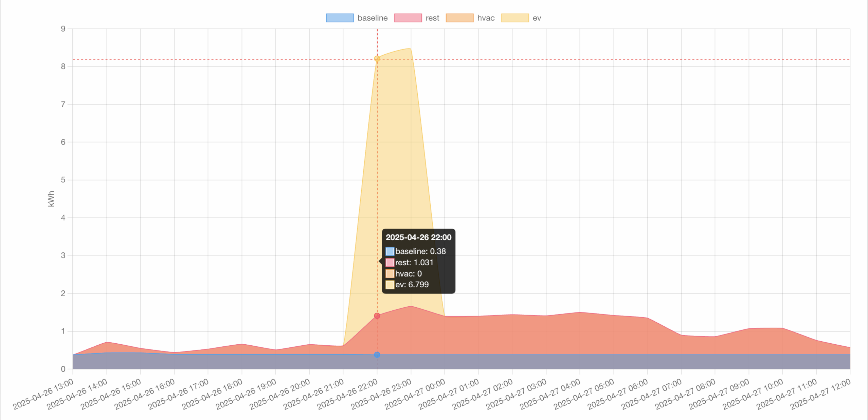Click the blue baseline data point marker
The image size is (868, 420).
coord(377,355)
